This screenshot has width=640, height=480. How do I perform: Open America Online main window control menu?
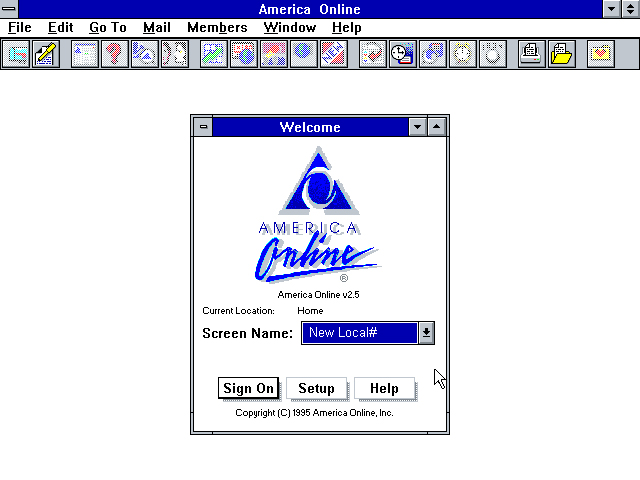pyautogui.click(x=9, y=9)
